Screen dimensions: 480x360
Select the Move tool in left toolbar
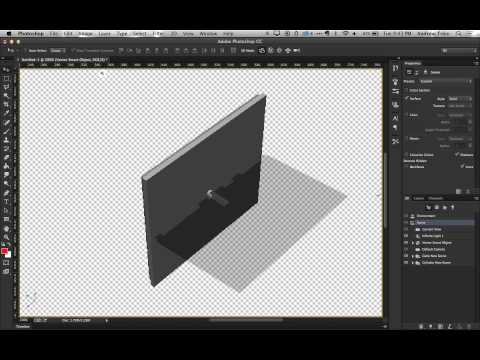tap(6, 70)
